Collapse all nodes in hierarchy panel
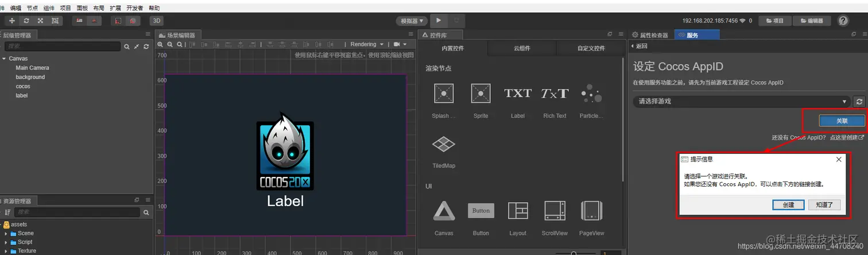The width and height of the screenshot is (868, 255). coord(137,46)
